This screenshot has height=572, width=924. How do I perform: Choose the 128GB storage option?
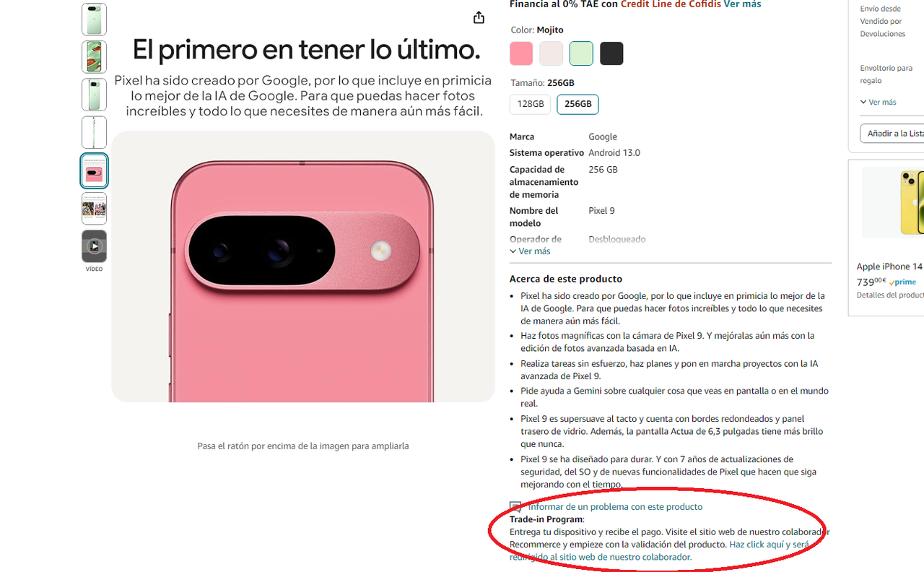(531, 104)
